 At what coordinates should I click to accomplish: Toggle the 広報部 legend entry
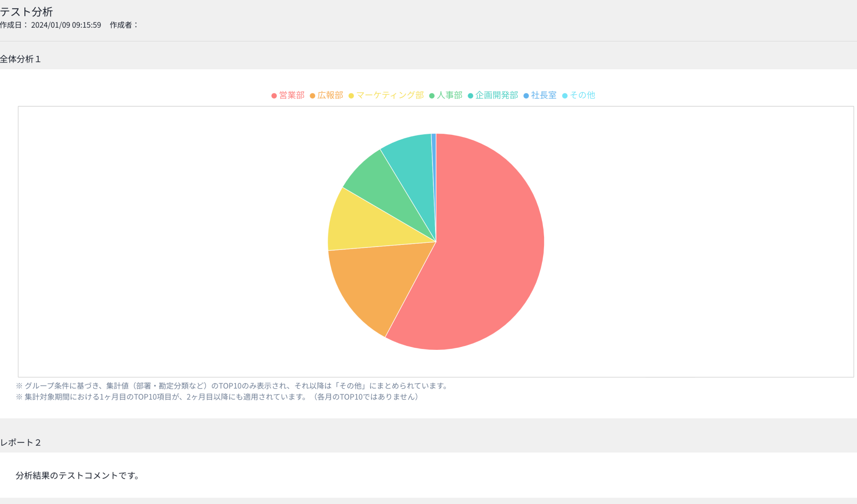(327, 95)
